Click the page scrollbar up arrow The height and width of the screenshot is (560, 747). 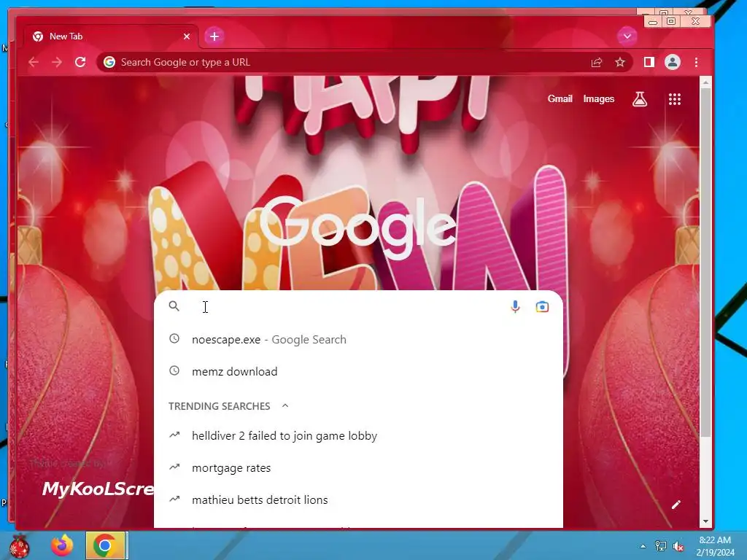coord(705,83)
